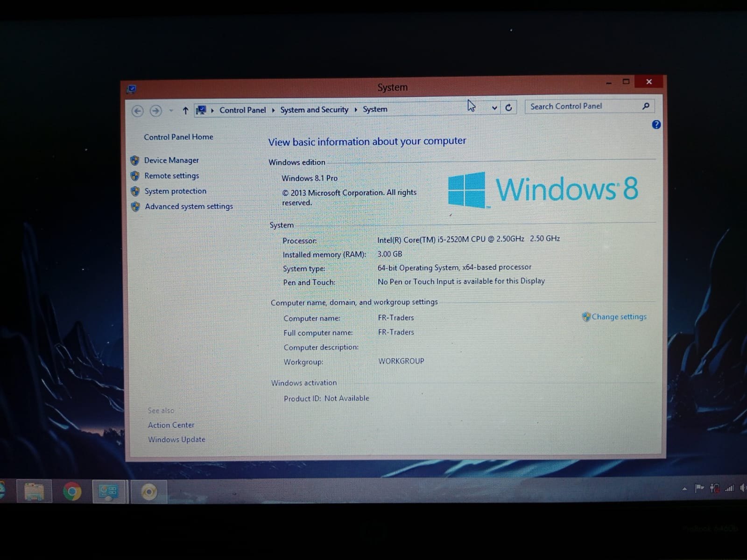Viewport: 747px width, 560px height.
Task: Click the Back navigation arrow
Action: 137,111
